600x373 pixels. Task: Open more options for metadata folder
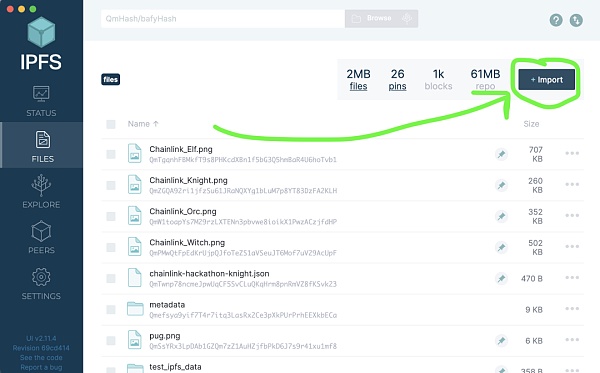pos(572,309)
